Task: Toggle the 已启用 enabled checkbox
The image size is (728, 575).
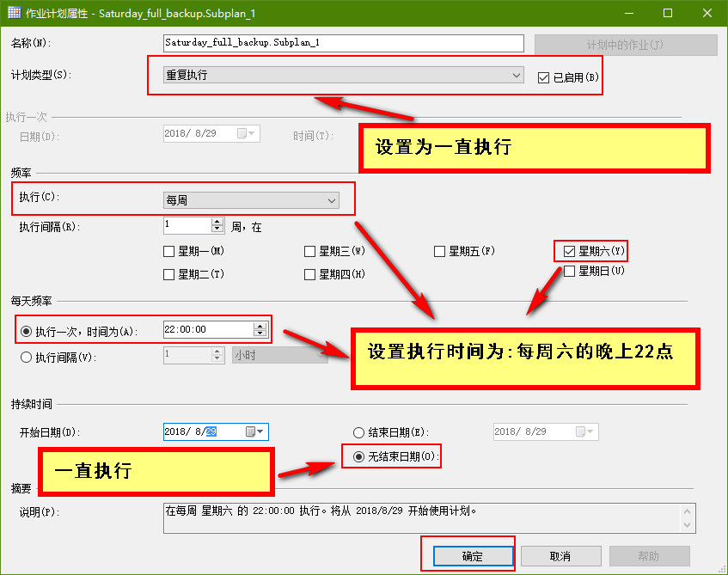Action: coord(543,76)
